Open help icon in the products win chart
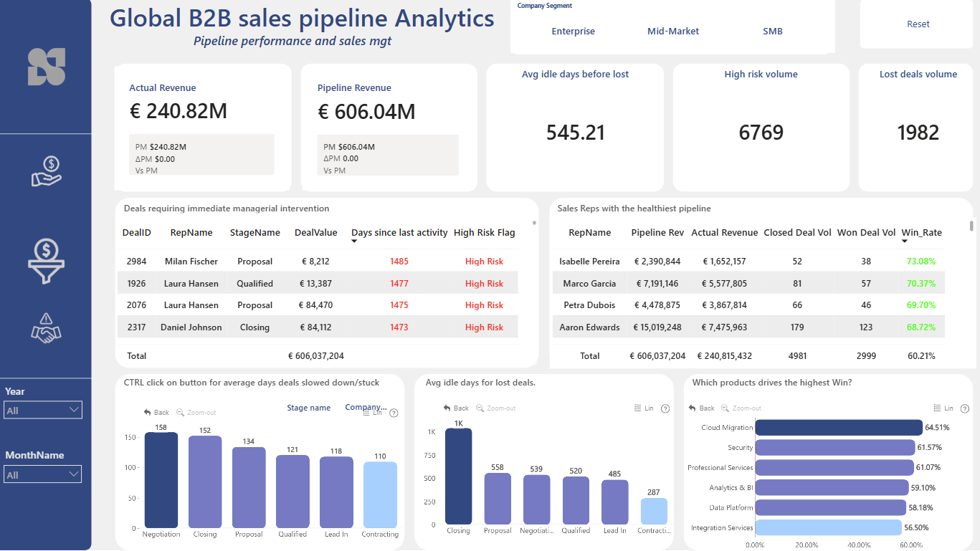The width and height of the screenshot is (980, 551). click(965, 408)
